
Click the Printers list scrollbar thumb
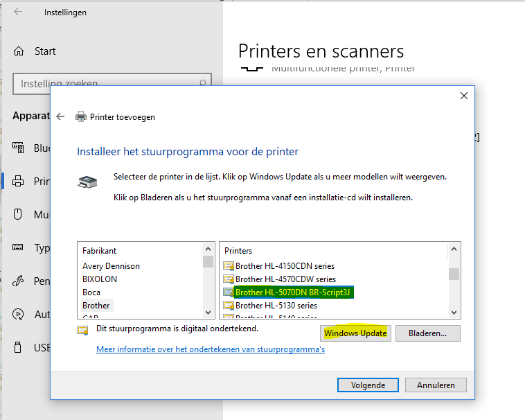pos(454,274)
